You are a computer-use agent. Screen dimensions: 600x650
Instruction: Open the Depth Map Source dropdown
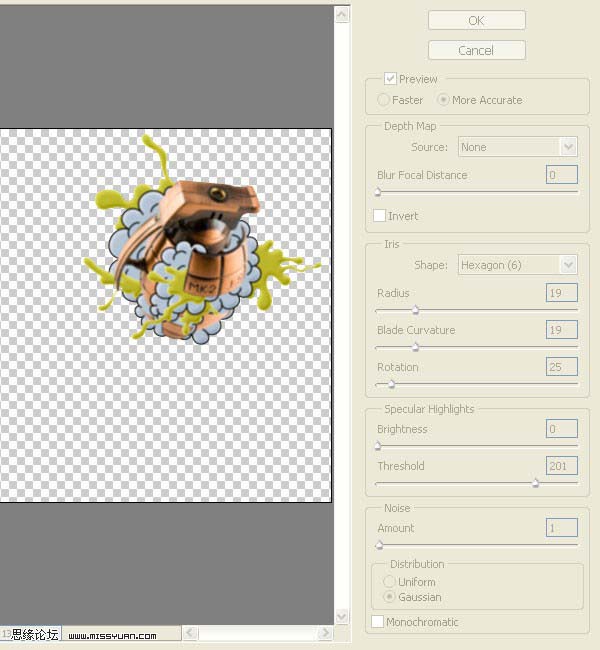click(517, 147)
